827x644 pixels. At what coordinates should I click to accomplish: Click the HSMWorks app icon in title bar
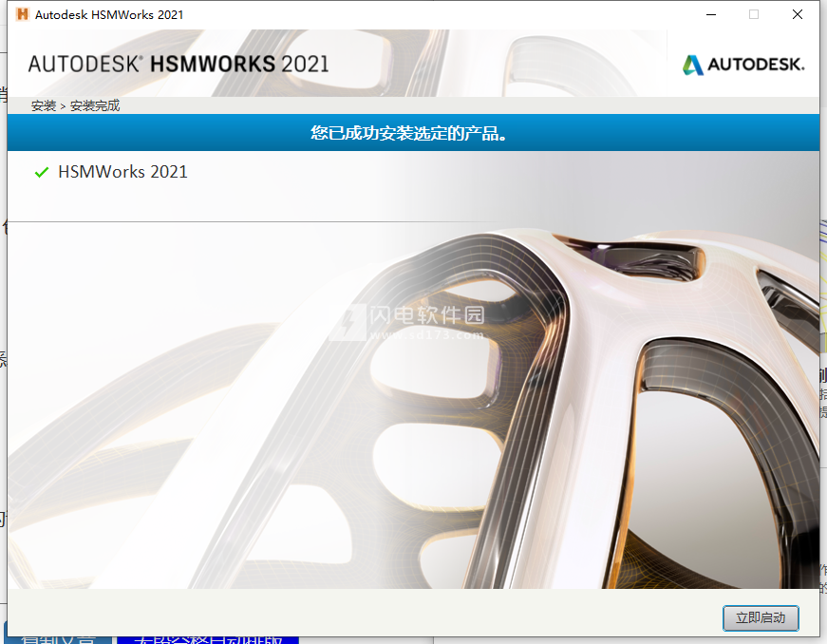click(22, 14)
